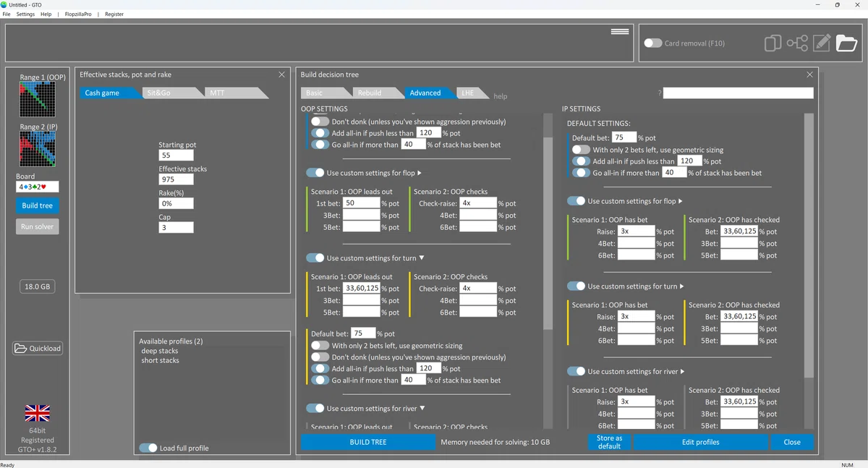The width and height of the screenshot is (868, 468).
Task: Click the hamburger lines icon in top panel
Action: (x=620, y=32)
